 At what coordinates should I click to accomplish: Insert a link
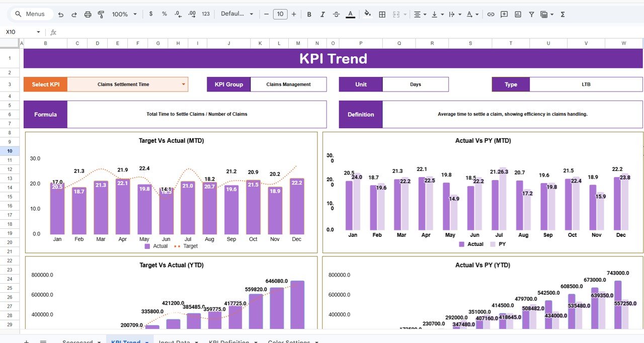491,14
